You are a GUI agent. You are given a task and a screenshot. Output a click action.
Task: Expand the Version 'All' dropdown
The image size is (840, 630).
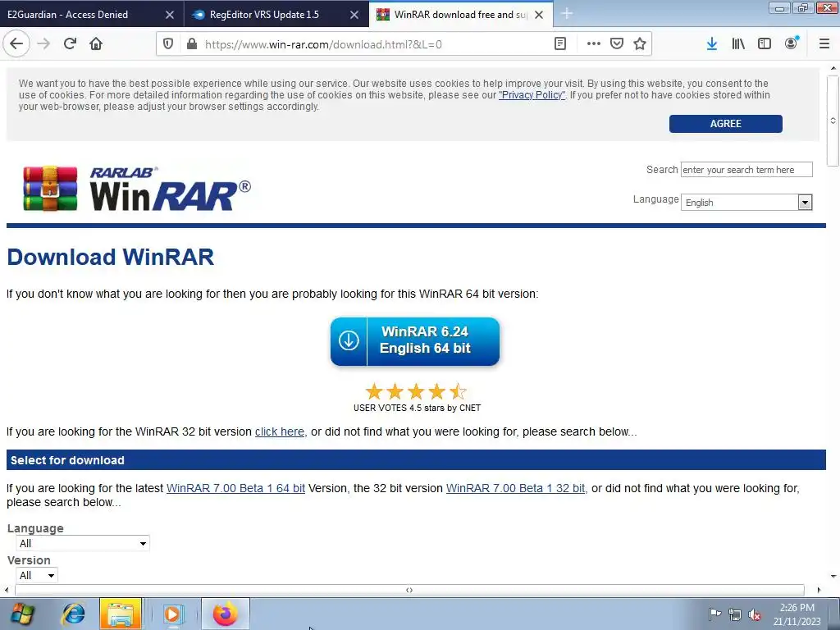[37, 575]
